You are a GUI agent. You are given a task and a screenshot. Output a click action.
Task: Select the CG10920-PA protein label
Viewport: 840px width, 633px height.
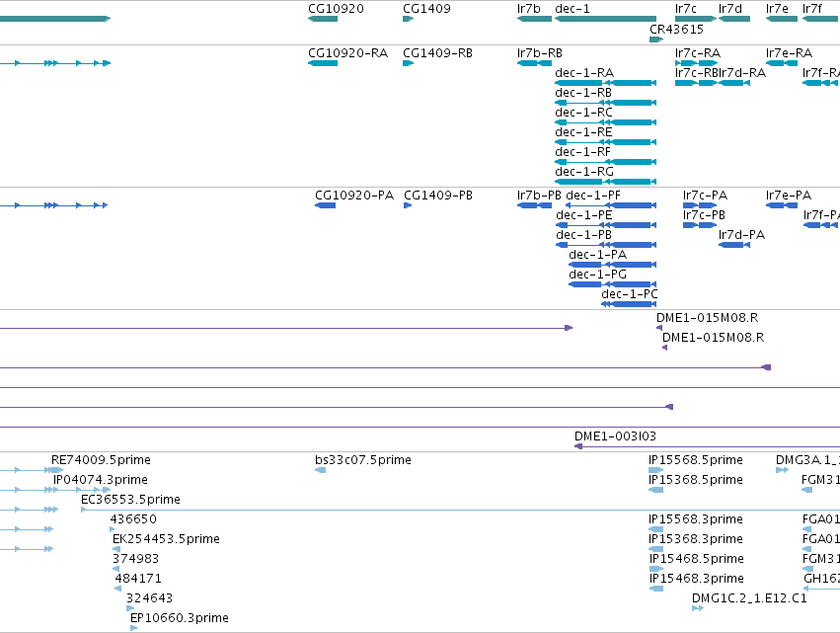pyautogui.click(x=354, y=196)
